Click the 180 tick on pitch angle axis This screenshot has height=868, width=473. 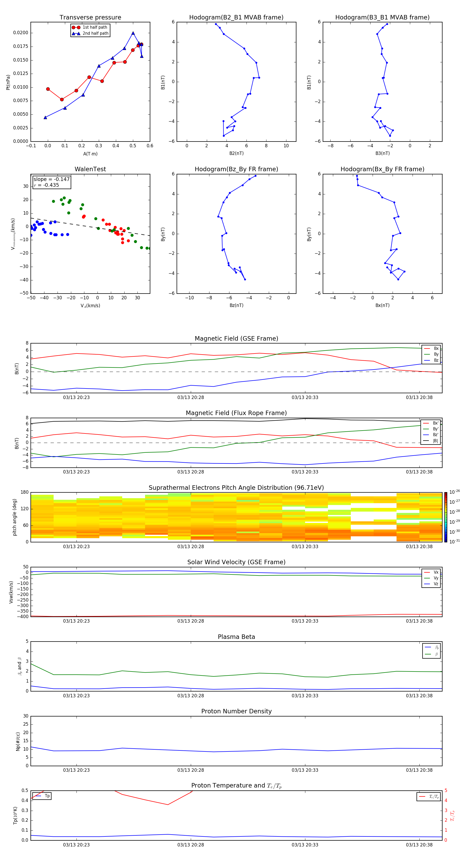click(x=25, y=492)
